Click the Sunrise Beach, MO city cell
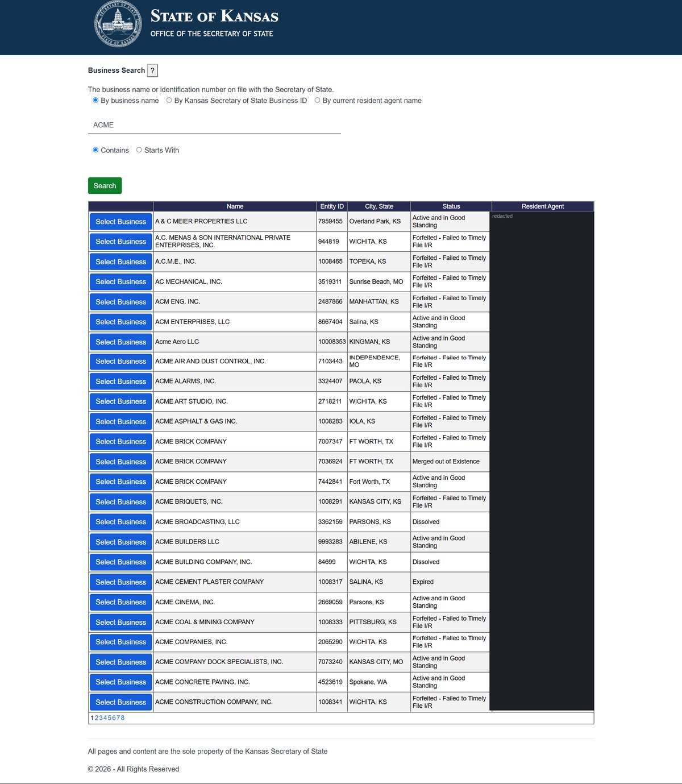The height and width of the screenshot is (784, 682). tap(379, 282)
